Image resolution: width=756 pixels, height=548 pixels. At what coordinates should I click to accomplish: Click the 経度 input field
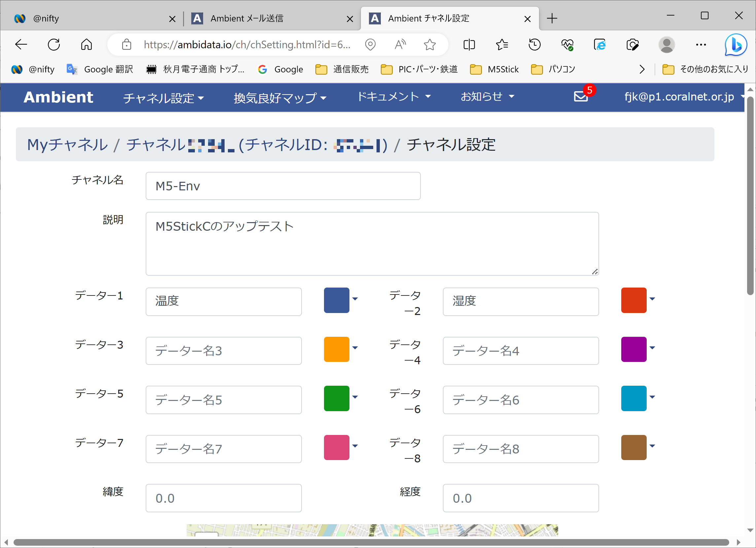pos(521,498)
